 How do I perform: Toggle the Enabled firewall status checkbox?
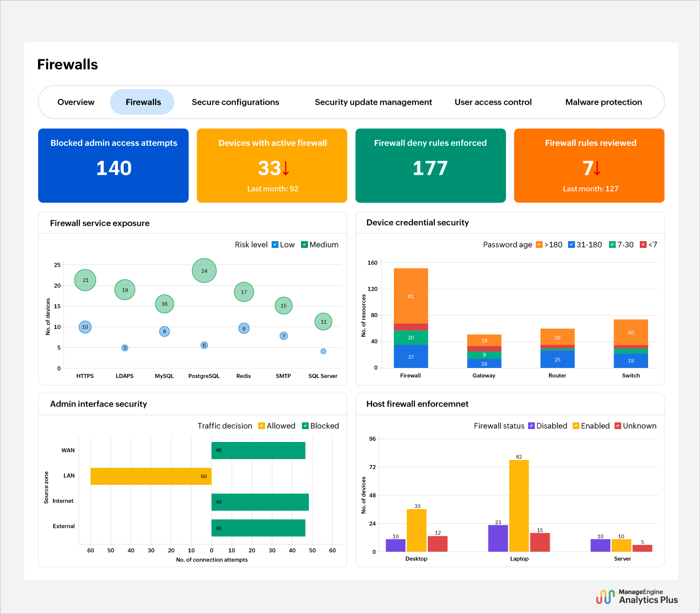pos(576,426)
